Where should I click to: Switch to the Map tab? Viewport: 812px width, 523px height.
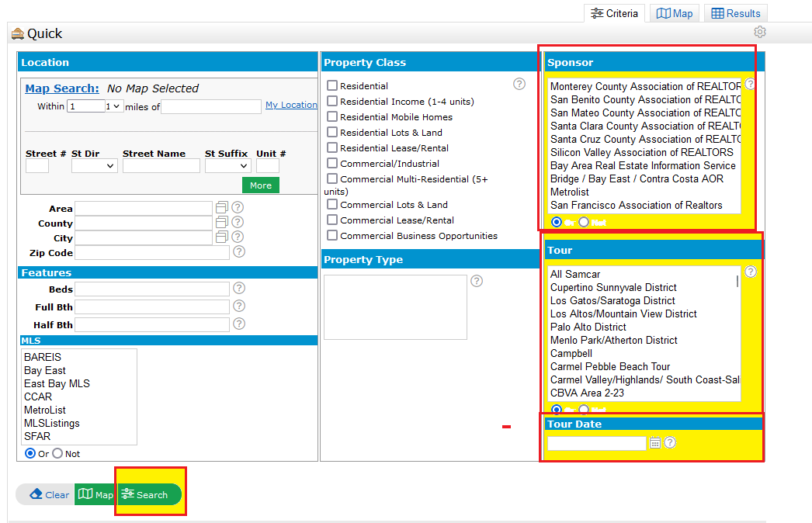point(675,13)
